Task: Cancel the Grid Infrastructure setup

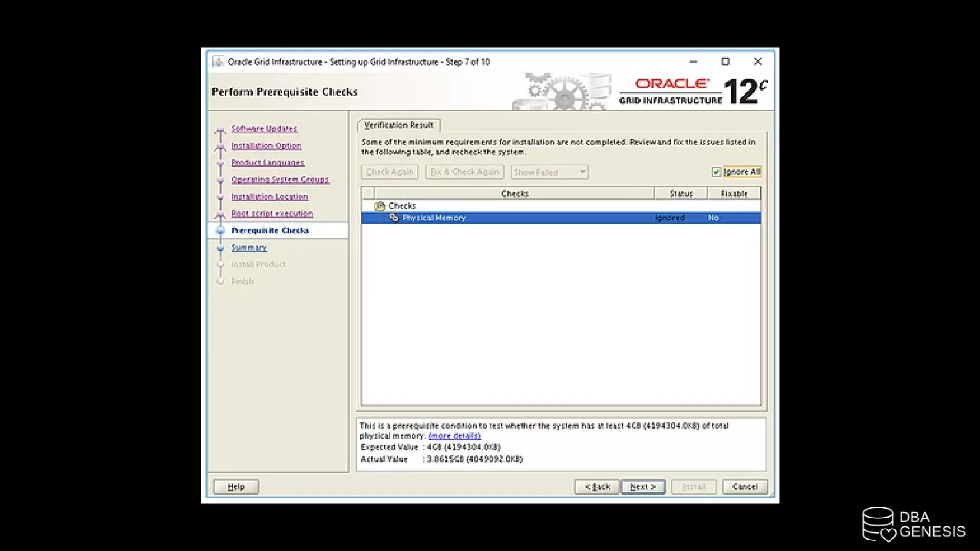Action: 745,486
